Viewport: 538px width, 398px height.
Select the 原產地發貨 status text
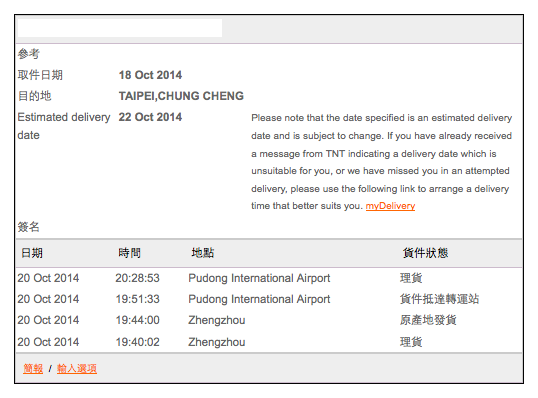click(x=428, y=320)
